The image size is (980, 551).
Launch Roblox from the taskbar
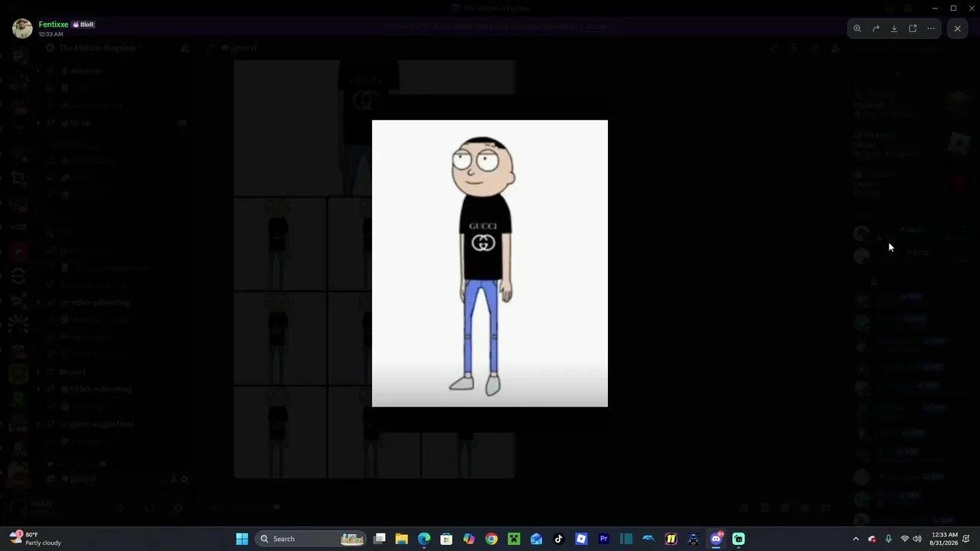point(581,539)
